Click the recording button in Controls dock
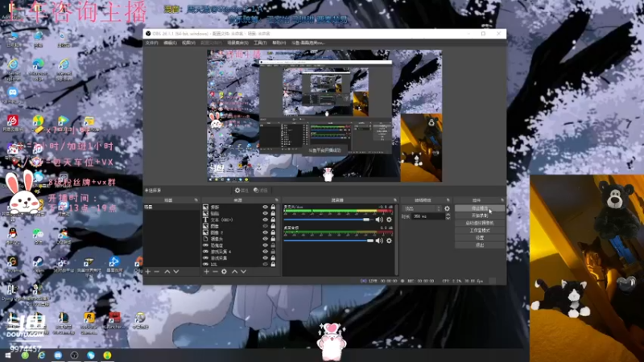644x362 pixels. pos(480,216)
